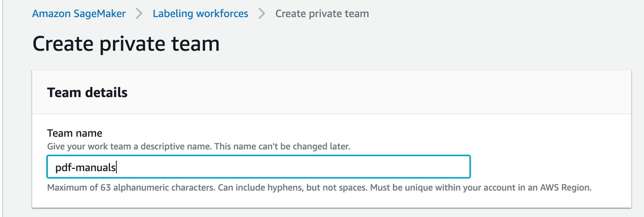The width and height of the screenshot is (644, 217).
Task: Click chevron after Amazon SageMaker breadcrumb
Action: [140, 13]
